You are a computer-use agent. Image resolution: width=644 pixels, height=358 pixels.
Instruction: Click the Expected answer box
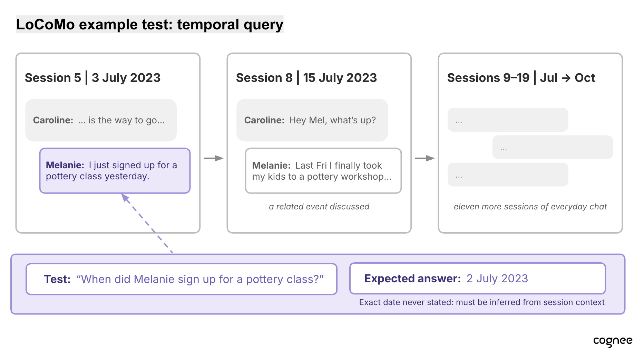tap(478, 279)
